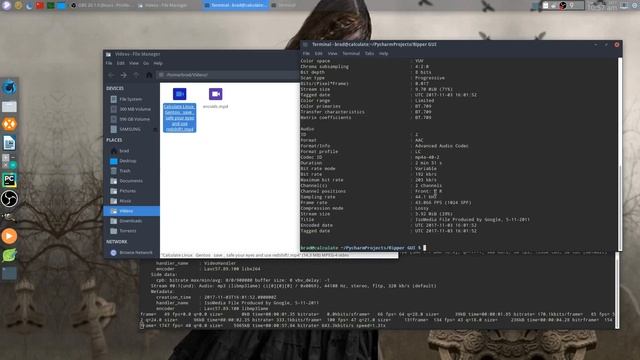Select the Calculate Linux mp4 video file
This screenshot has height=360, width=640.
tap(180, 109)
